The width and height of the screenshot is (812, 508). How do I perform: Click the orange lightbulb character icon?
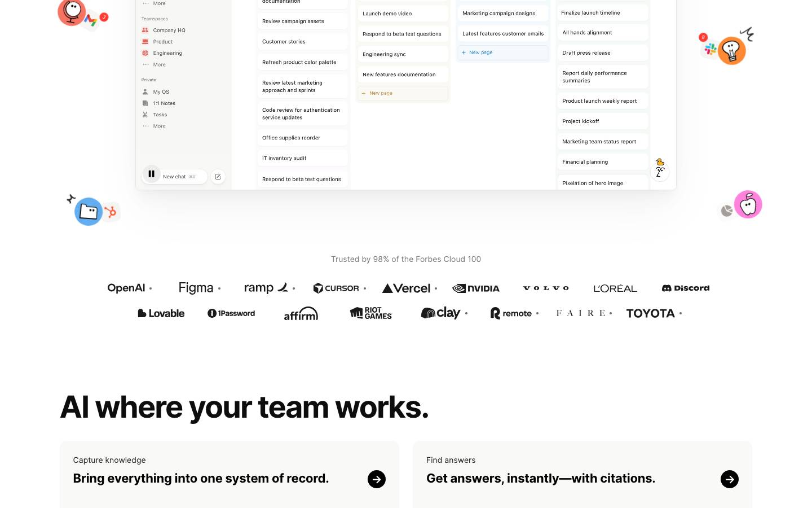(x=732, y=51)
